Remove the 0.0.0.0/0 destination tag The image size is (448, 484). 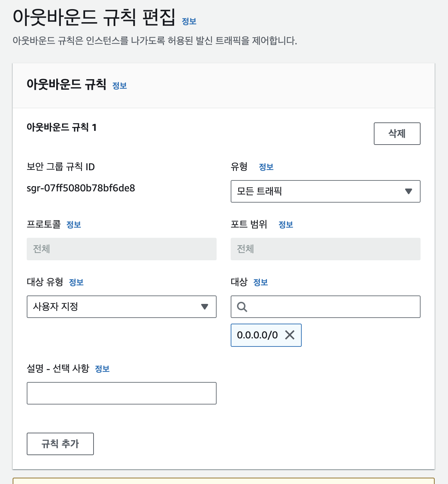click(x=290, y=335)
